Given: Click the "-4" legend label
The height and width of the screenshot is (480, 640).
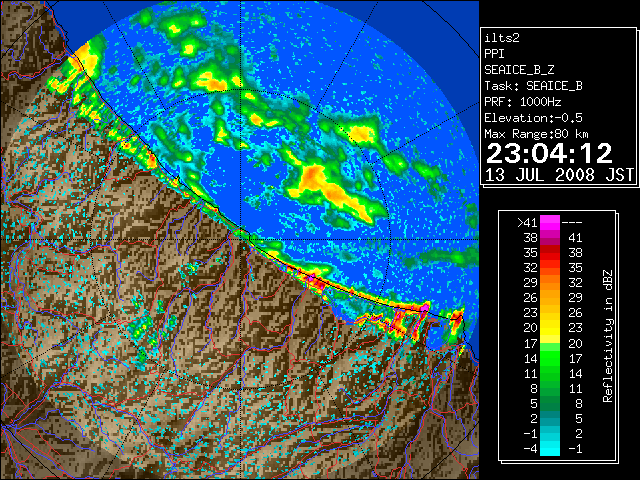Looking at the screenshot, I should pos(530,449).
